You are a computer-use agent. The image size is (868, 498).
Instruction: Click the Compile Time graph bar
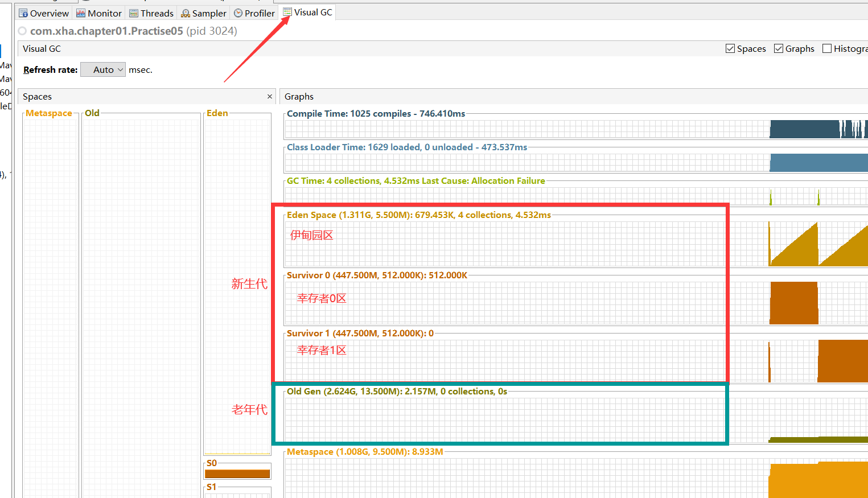click(818, 129)
